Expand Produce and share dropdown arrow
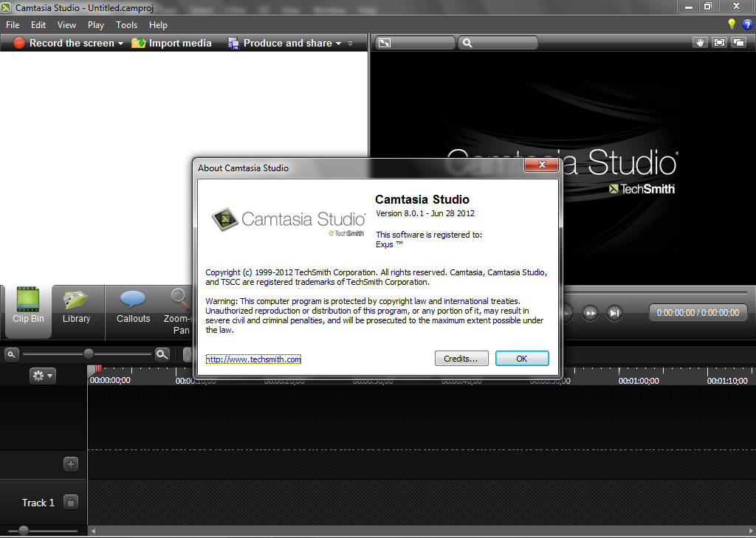This screenshot has width=756, height=538. [x=338, y=44]
